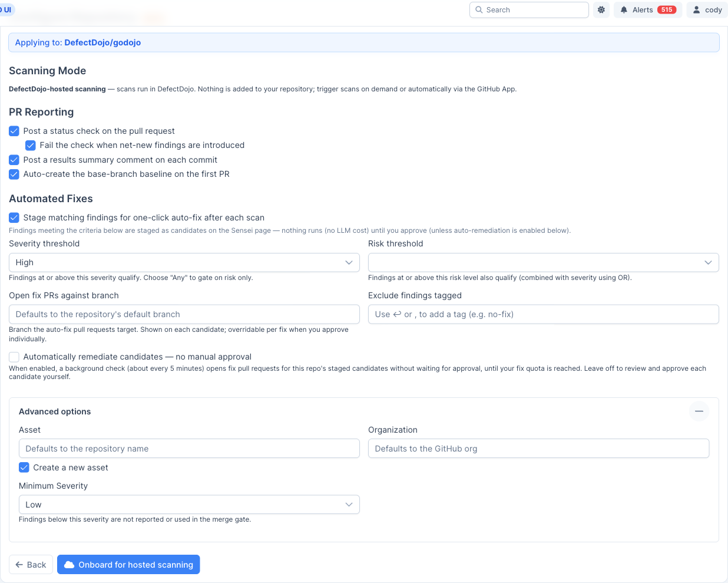
Task: Click the theme toggle sun icon
Action: [601, 10]
